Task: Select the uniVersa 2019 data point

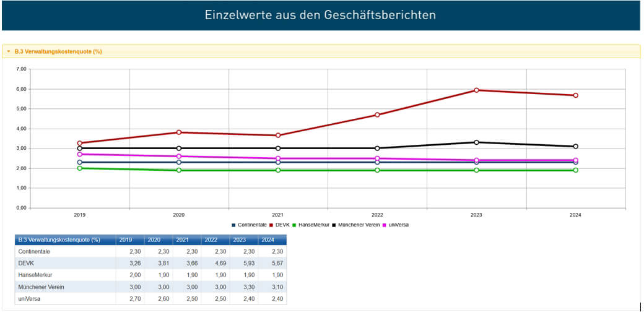Action: [x=80, y=154]
